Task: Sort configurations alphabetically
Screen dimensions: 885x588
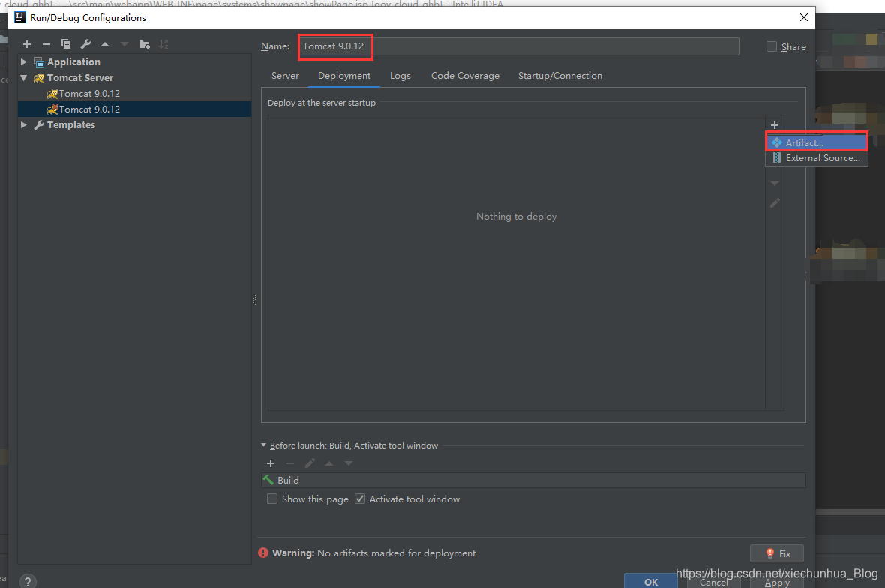Action: coord(163,44)
